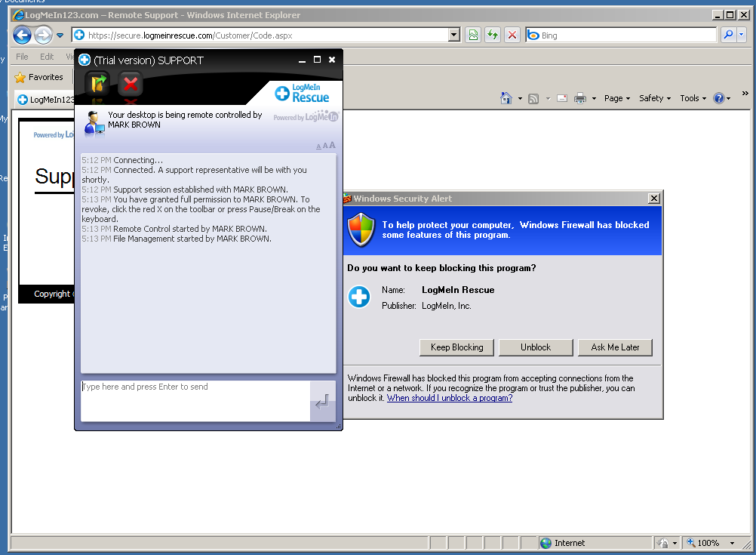The image size is (756, 555).
Task: Click the technician avatar icon
Action: [94, 123]
